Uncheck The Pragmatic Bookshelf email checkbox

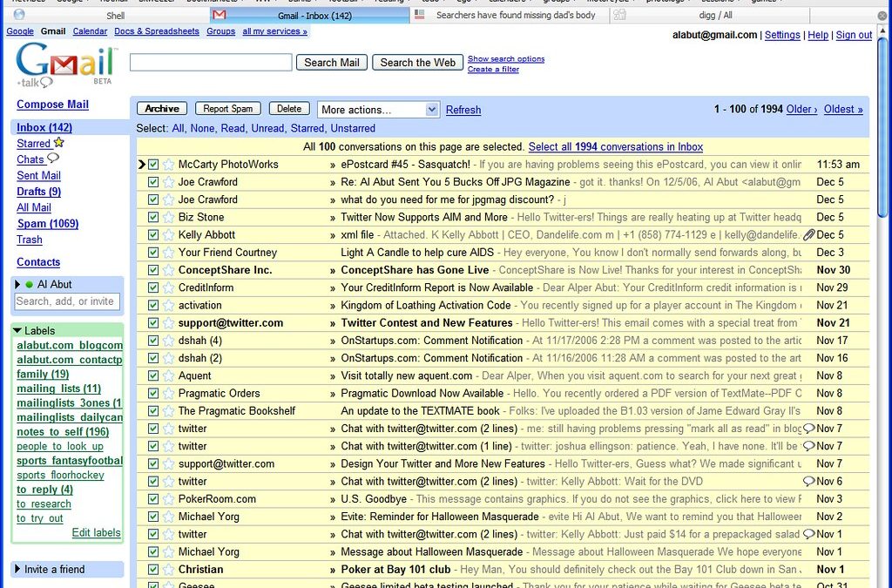[x=153, y=412]
